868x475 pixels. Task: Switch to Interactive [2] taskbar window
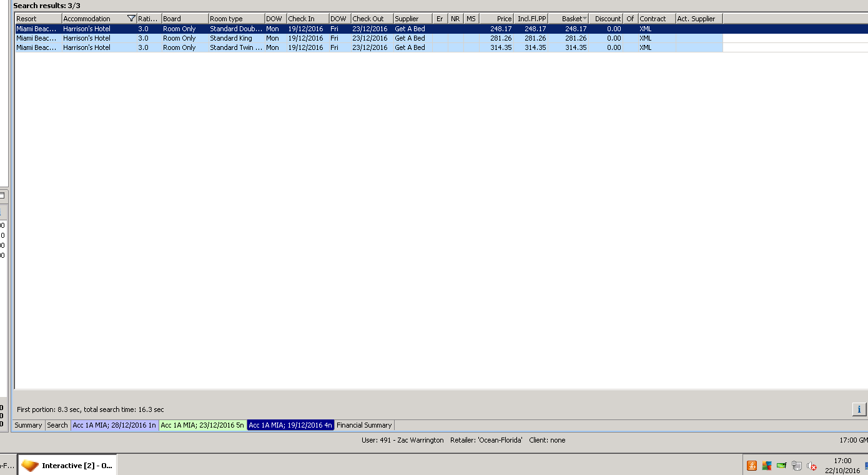tap(67, 466)
